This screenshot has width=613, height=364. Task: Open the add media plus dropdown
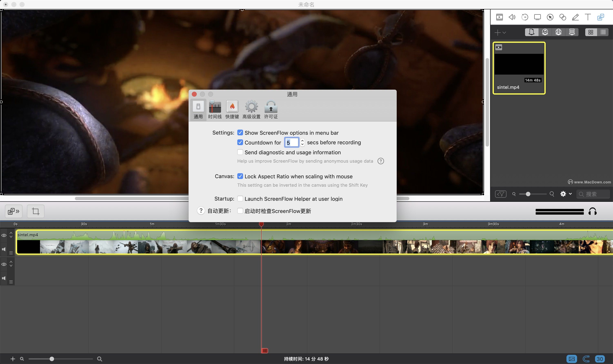[x=500, y=32]
